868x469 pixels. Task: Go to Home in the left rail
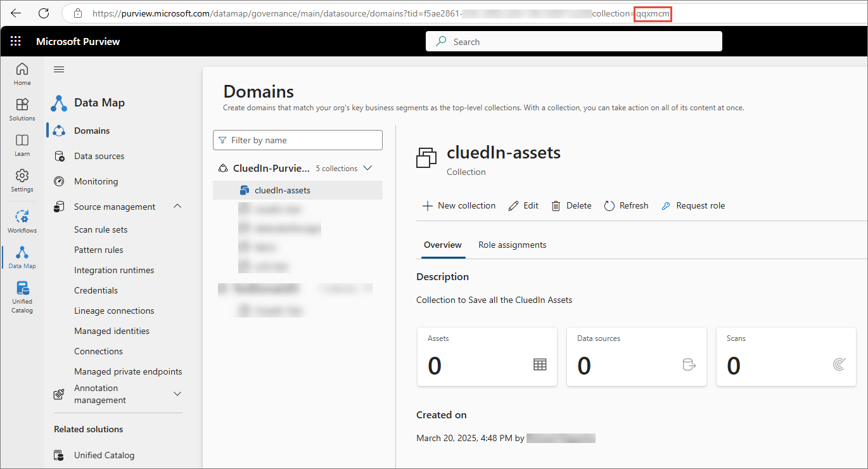click(x=22, y=74)
